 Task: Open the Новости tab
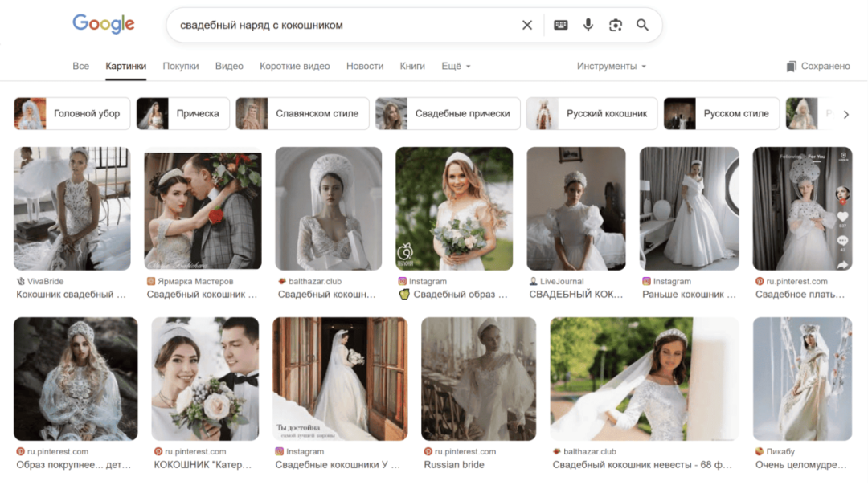(x=365, y=67)
